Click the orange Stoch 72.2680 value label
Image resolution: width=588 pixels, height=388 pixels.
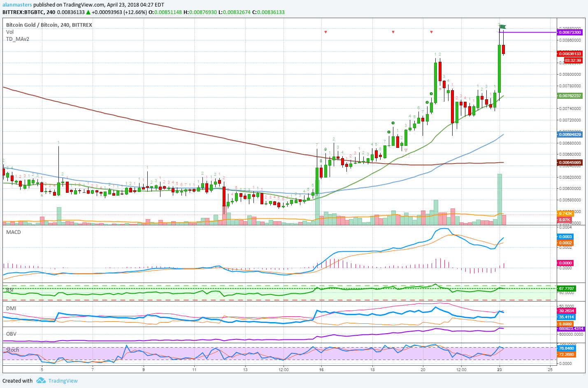[x=567, y=354]
